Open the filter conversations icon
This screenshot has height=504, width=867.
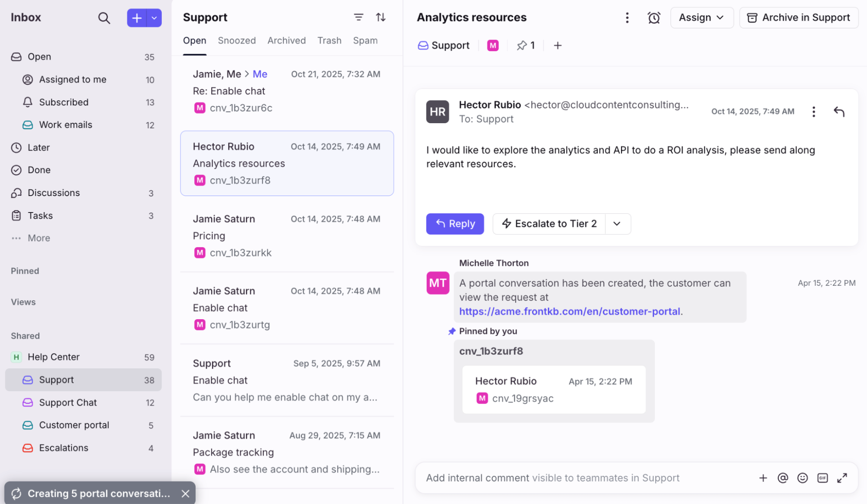pyautogui.click(x=358, y=17)
